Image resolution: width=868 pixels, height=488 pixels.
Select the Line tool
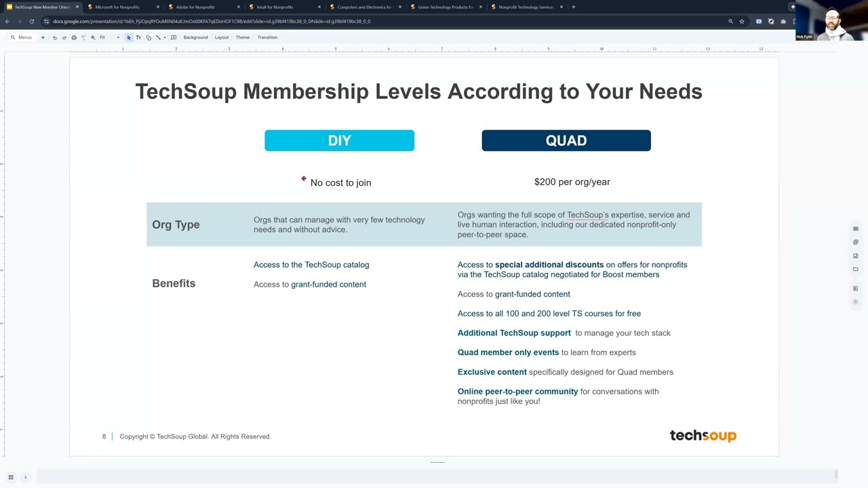158,37
